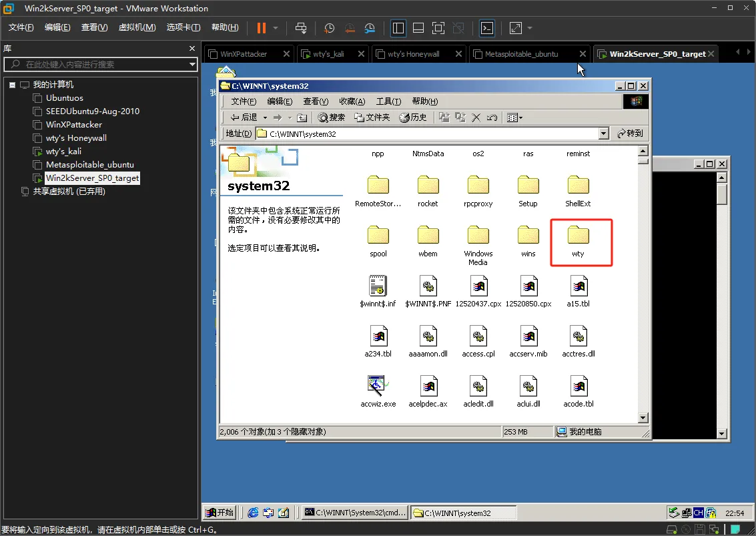This screenshot has height=536, width=756.
Task: Toggle the library sidebar view
Action: point(398,28)
